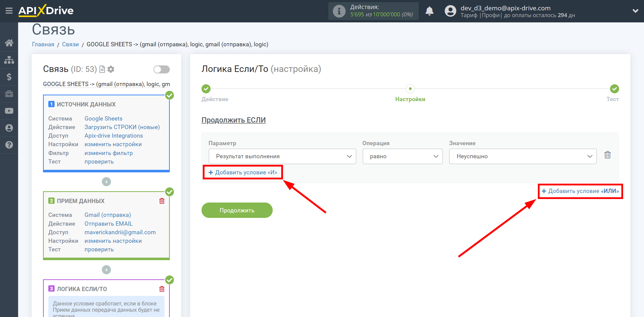The width and height of the screenshot is (644, 317).
Task: Switch to Действие step tab
Action: pyautogui.click(x=215, y=99)
